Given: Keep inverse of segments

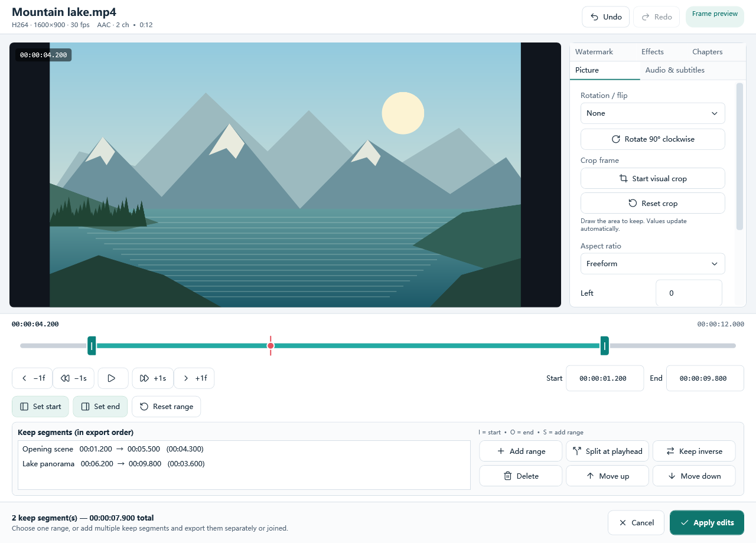Looking at the screenshot, I should pyautogui.click(x=694, y=452).
